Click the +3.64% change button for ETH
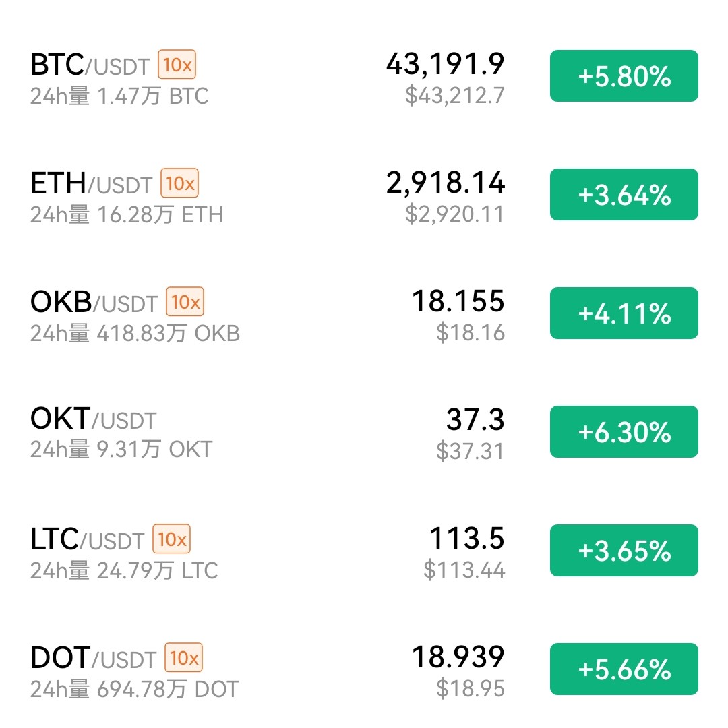The width and height of the screenshot is (728, 728). (624, 195)
